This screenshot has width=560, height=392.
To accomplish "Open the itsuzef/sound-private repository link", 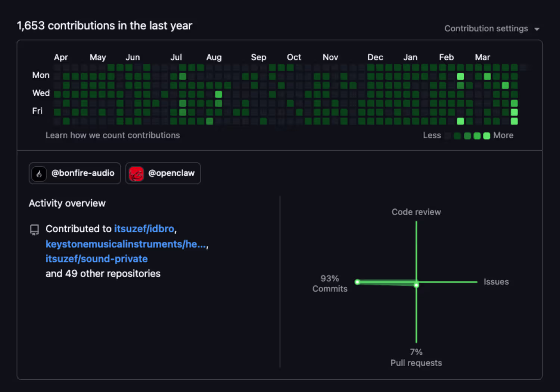I will tap(96, 259).
